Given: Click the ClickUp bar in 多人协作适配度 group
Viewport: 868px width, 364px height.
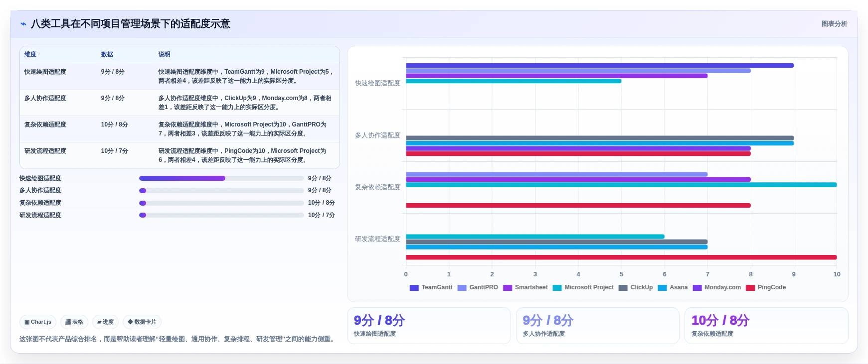Looking at the screenshot, I should tap(600, 138).
